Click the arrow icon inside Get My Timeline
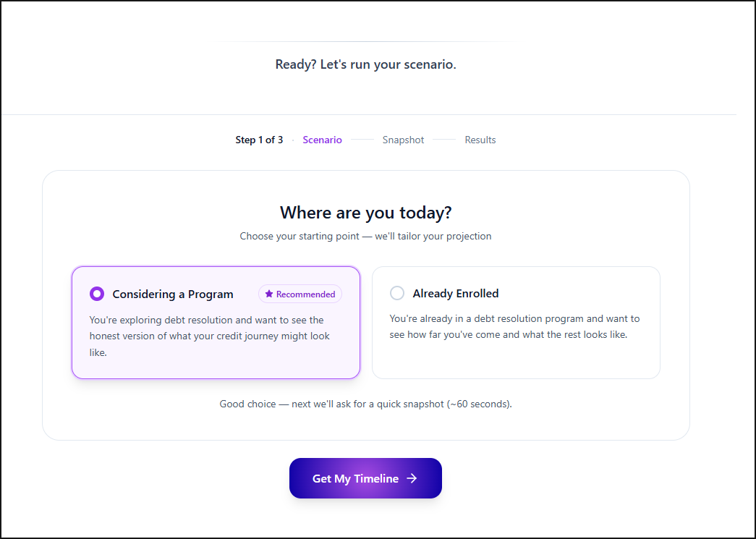 [x=412, y=478]
